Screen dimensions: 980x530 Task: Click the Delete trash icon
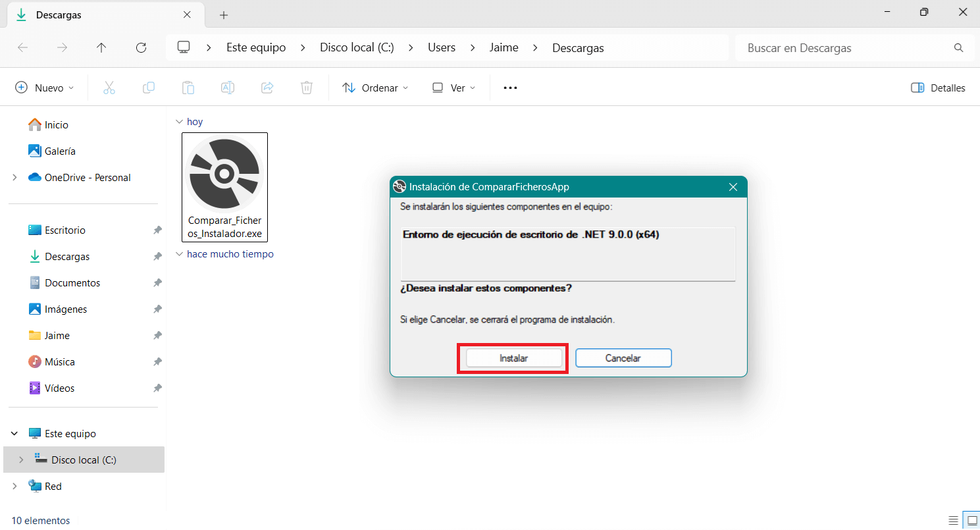(x=307, y=88)
